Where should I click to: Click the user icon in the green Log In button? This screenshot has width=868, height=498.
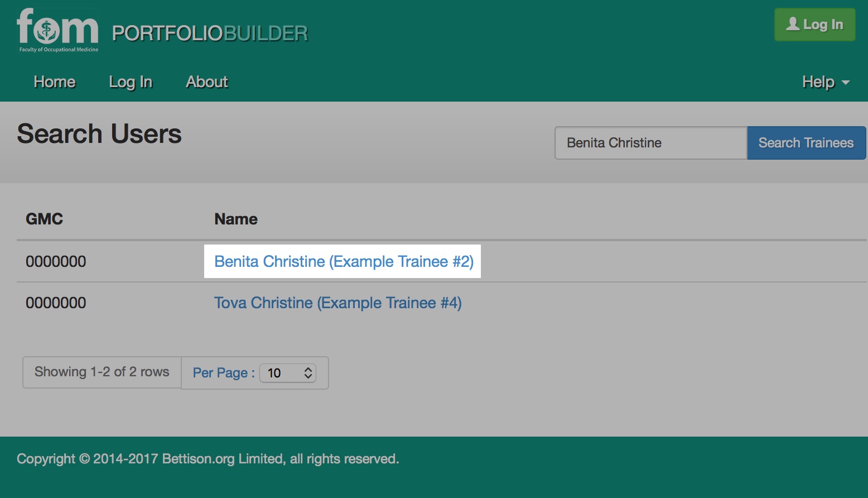click(x=793, y=24)
